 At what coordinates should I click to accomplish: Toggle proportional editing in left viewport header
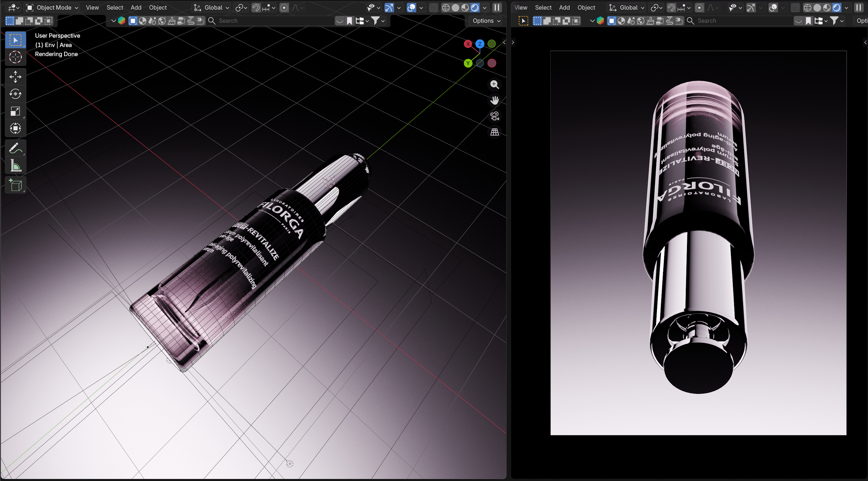(284, 7)
